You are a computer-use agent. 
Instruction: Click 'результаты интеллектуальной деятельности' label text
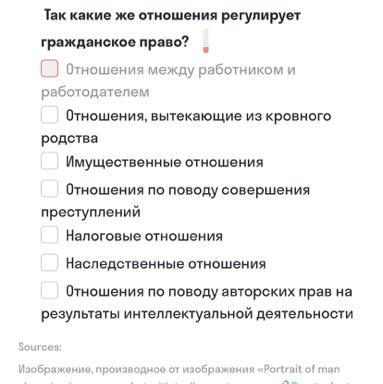(x=197, y=314)
